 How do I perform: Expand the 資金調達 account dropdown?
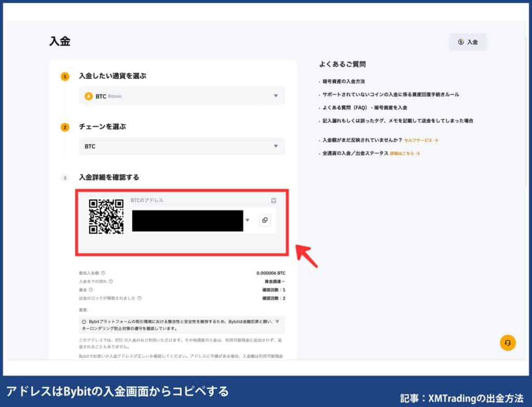coord(275,281)
